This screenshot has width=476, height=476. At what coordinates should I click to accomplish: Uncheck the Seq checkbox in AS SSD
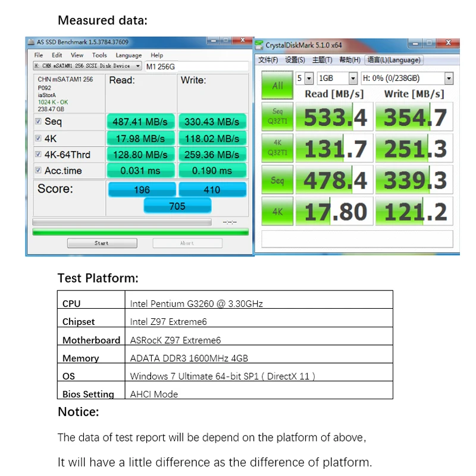point(38,121)
